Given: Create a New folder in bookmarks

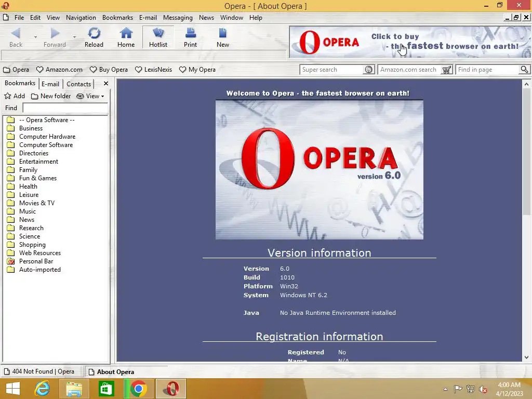Looking at the screenshot, I should [x=50, y=96].
